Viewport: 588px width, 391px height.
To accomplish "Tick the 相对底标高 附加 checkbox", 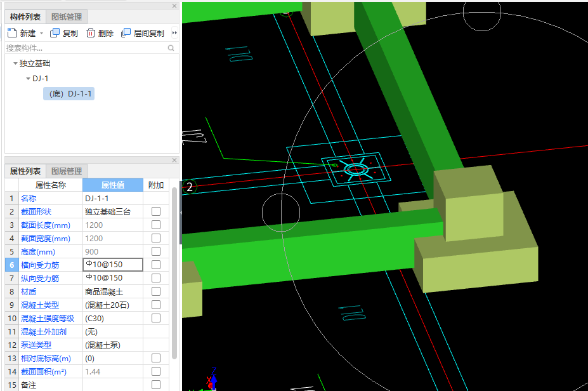I will click(156, 358).
